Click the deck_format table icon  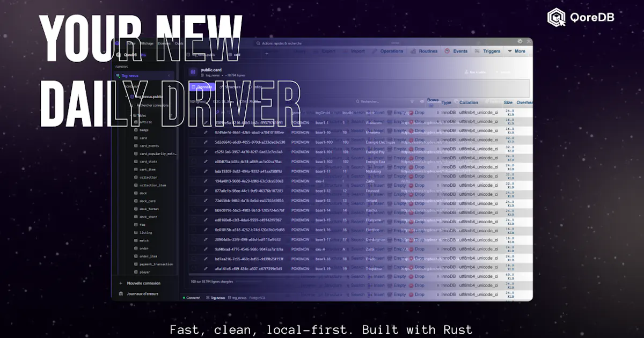(x=136, y=209)
